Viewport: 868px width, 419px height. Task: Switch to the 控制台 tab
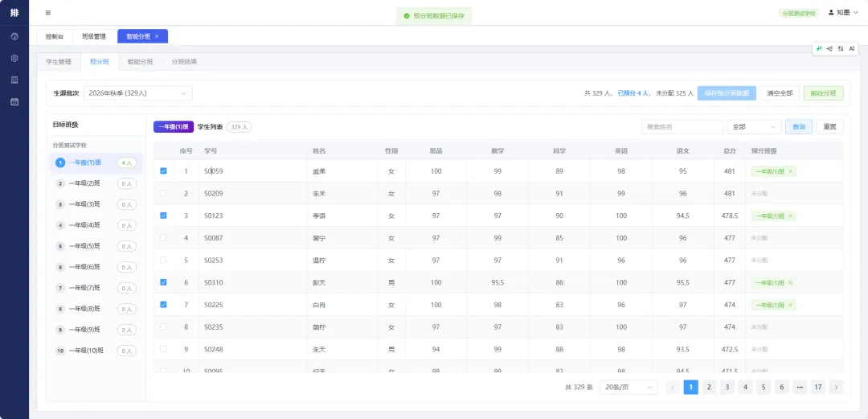click(55, 36)
